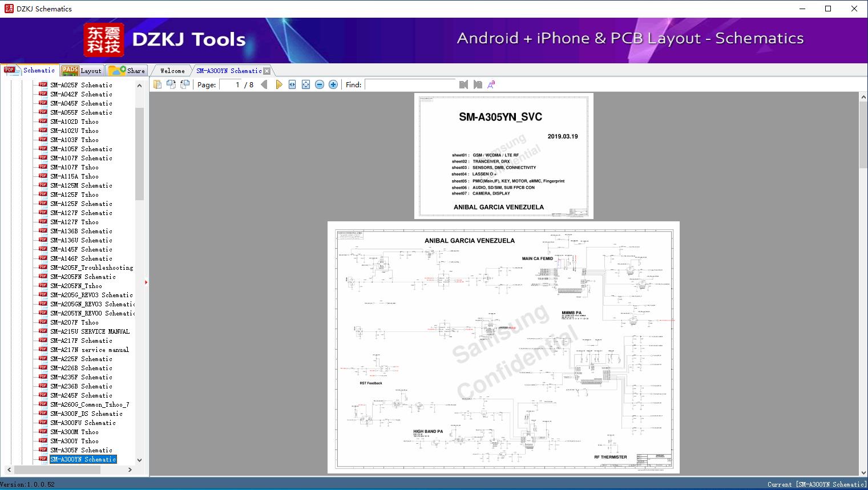Open SM-A217N service manual
868x490 pixels.
point(90,350)
